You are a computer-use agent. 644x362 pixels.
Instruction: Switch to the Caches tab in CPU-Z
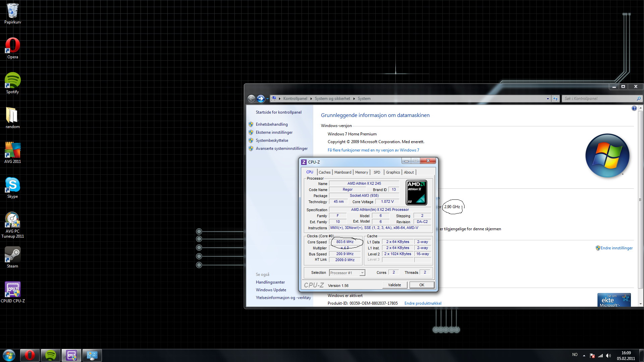[324, 172]
